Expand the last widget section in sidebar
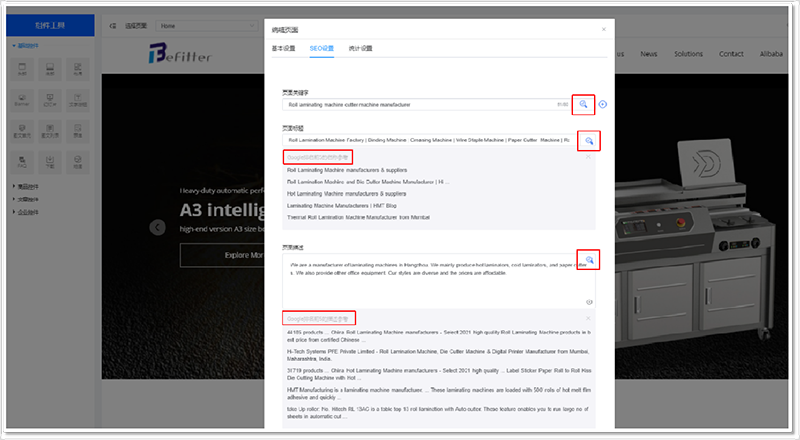This screenshot has height=440, width=800. 26,212
